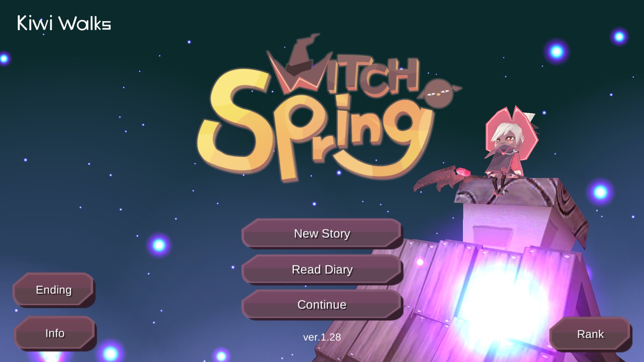Click the red gem on the witch's staff
Image resolution: width=644 pixels, height=362 pixels.
click(463, 172)
